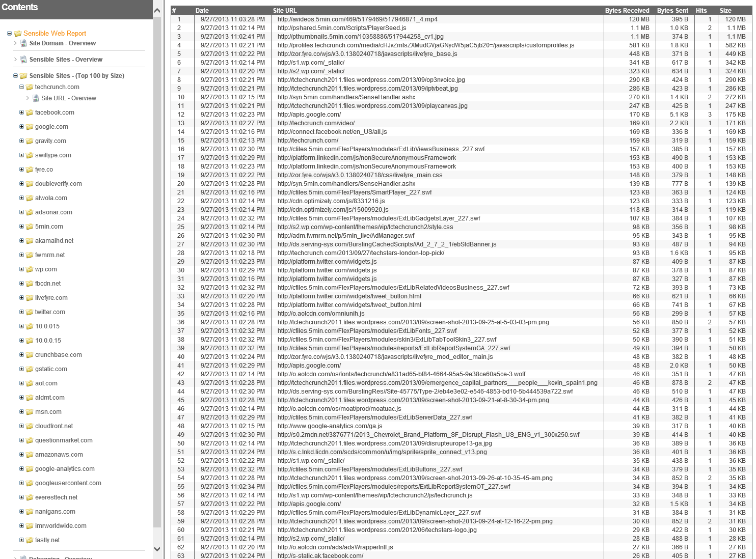Screen dimensions: 756x559
Task: Expand the facebook.com tree node
Action: click(21, 112)
